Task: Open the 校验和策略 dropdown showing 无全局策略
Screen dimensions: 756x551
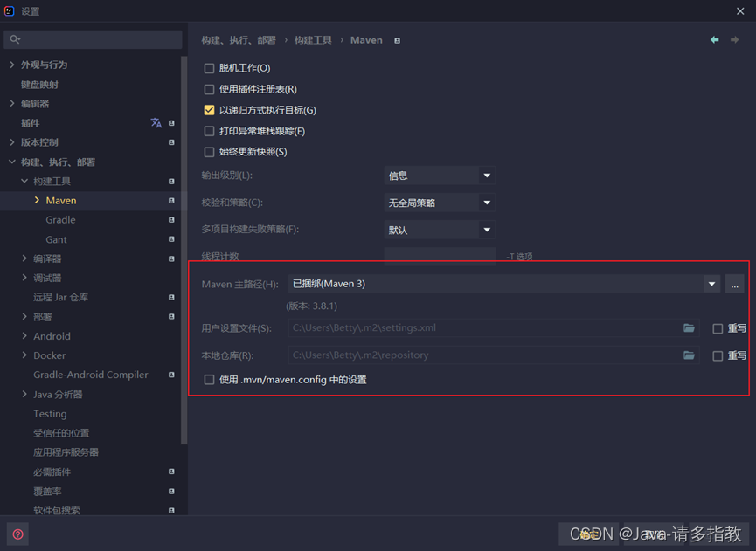Action: [x=440, y=203]
